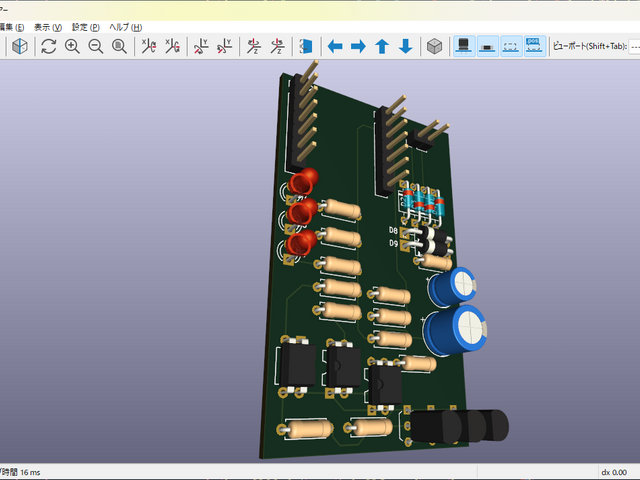The width and height of the screenshot is (640, 480).
Task: Zoom in on the 3D board
Action: pyautogui.click(x=72, y=46)
